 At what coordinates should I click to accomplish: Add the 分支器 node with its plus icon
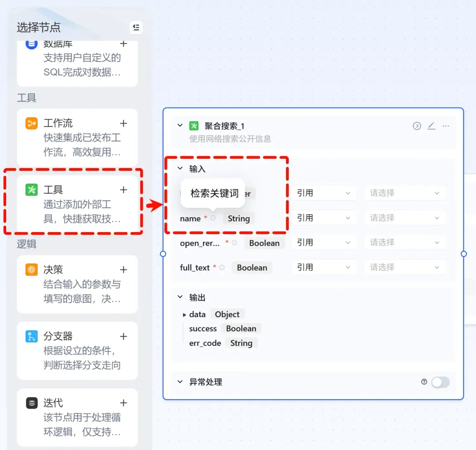(123, 336)
